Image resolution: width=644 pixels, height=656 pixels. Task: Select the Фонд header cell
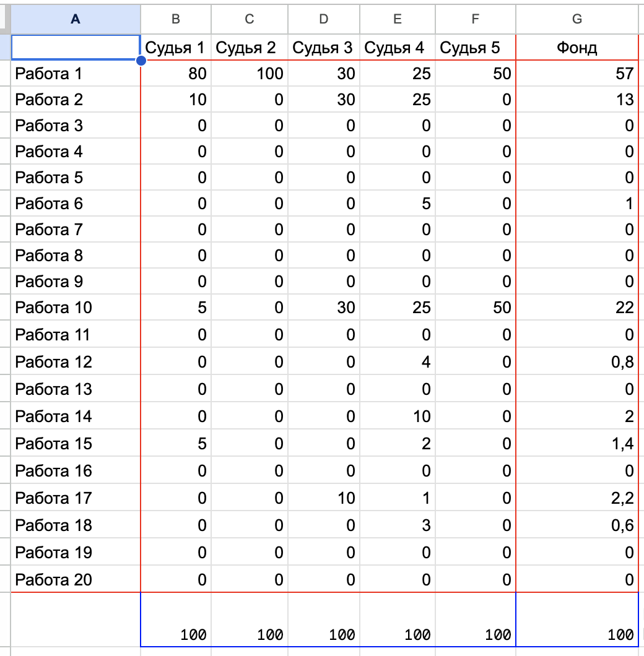click(x=577, y=47)
